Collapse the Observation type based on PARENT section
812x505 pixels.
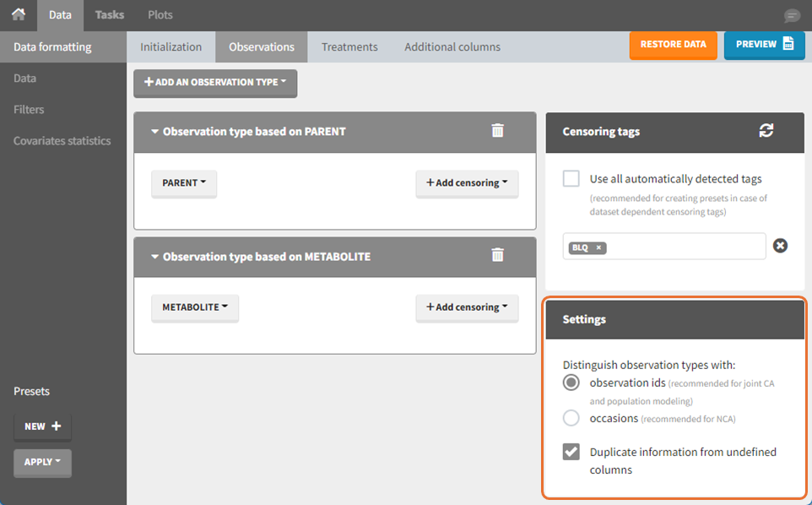(155, 132)
